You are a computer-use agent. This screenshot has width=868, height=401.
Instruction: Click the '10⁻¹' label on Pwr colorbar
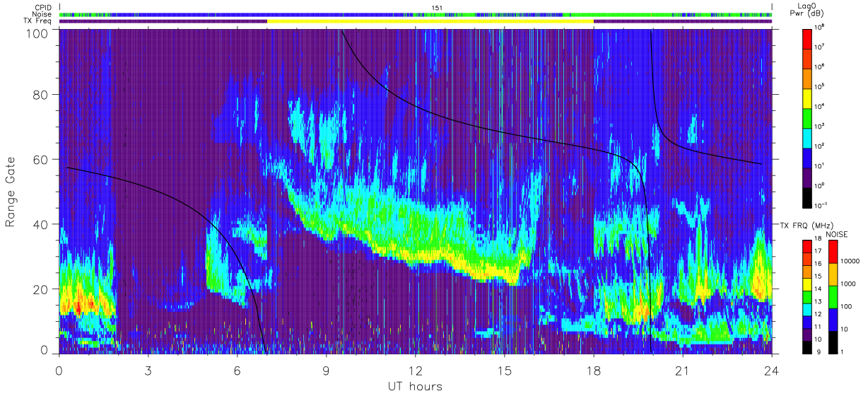(x=821, y=205)
